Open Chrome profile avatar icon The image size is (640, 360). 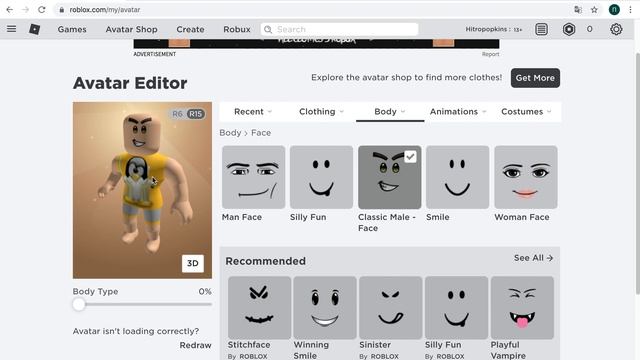point(614,9)
